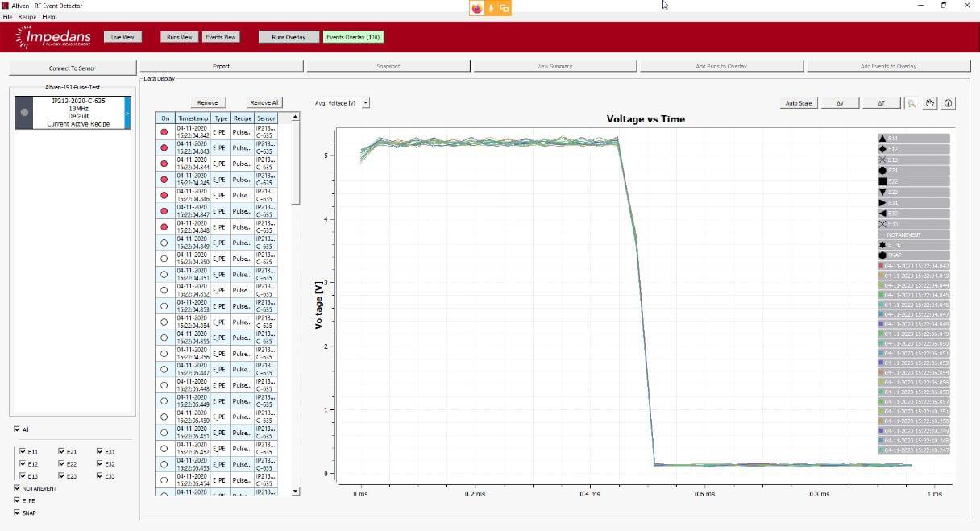Click the E11 triangle marker in the legend
This screenshot has width=980, height=531.
[x=882, y=139]
